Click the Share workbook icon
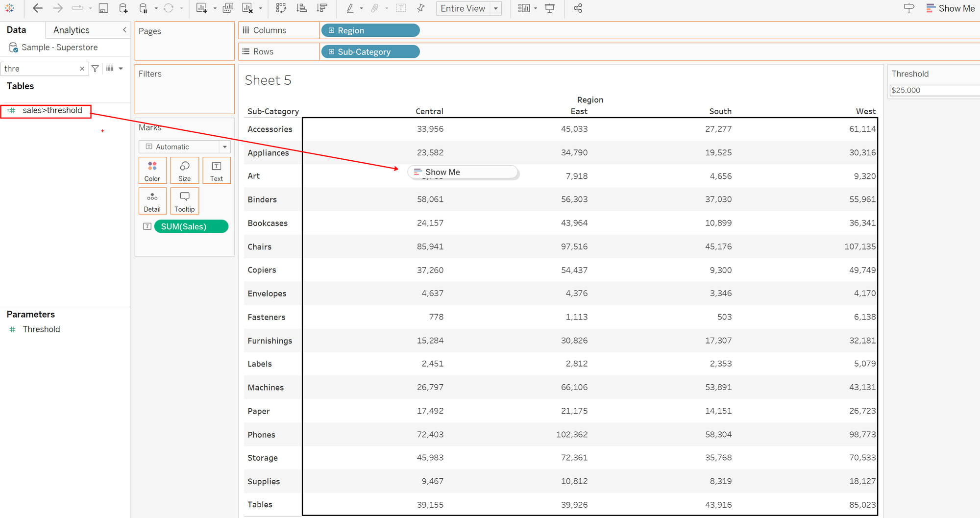The image size is (980, 518). pyautogui.click(x=578, y=8)
